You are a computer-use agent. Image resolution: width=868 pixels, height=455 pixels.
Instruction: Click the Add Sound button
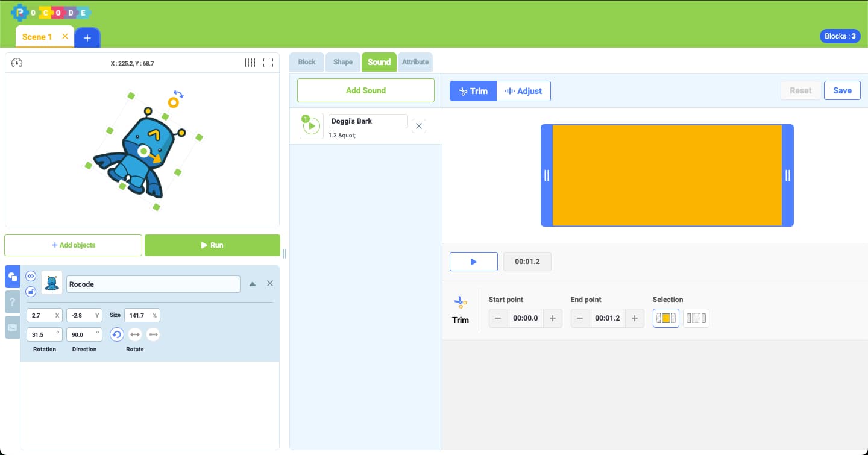click(366, 90)
